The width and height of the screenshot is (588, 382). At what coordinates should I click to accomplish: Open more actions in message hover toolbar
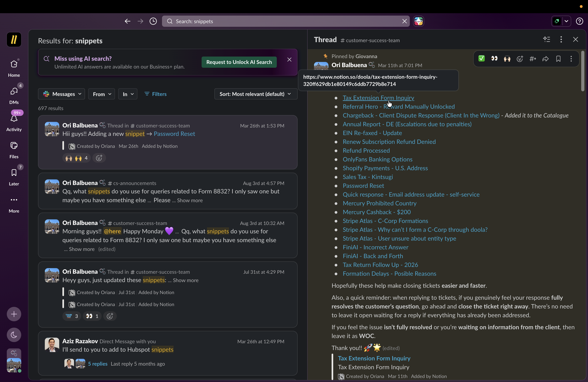(571, 59)
